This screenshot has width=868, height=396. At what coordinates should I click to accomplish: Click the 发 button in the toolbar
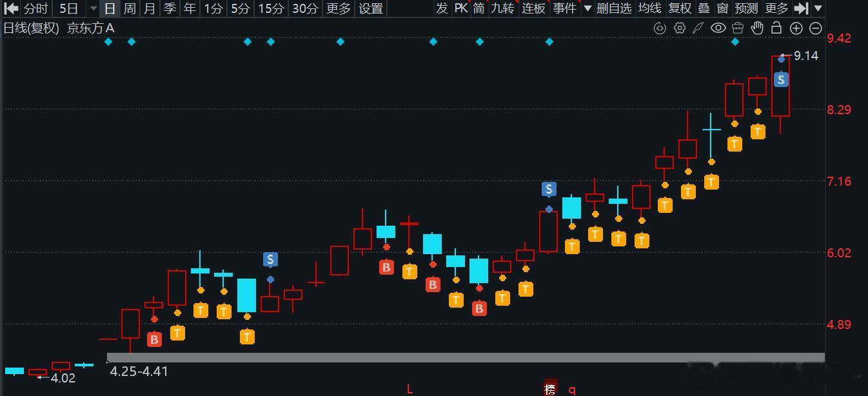[442, 8]
